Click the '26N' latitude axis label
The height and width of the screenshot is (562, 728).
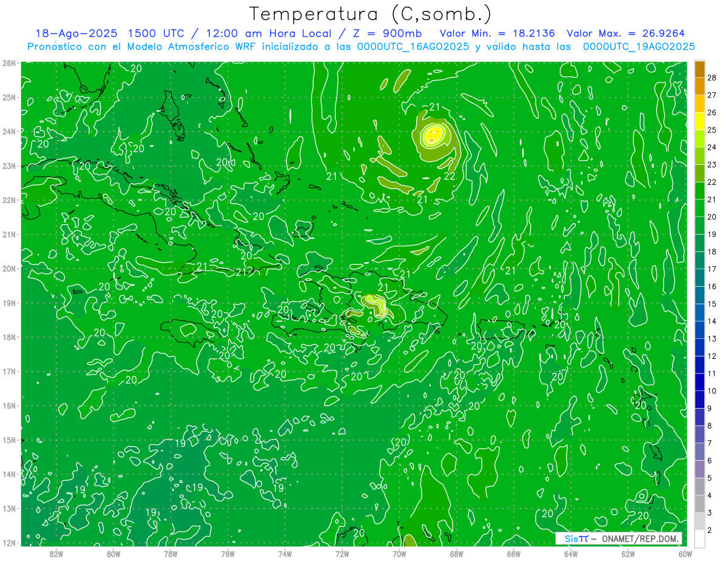(9, 63)
